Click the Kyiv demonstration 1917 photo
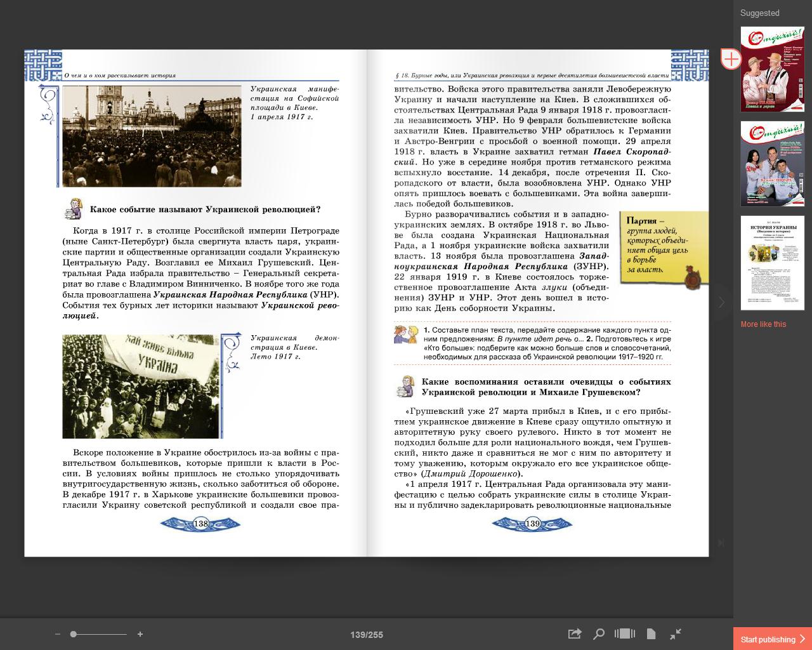The width and height of the screenshot is (812, 650). [x=141, y=387]
